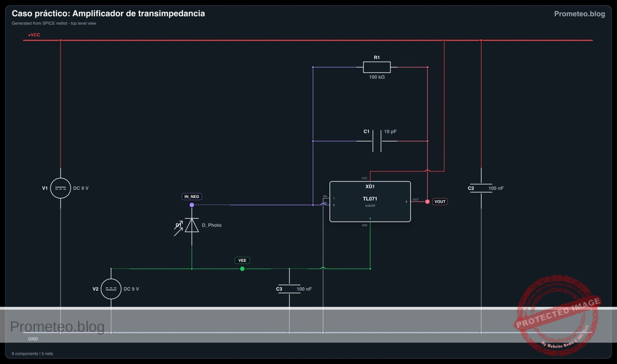Click the GND rail label

click(33, 339)
